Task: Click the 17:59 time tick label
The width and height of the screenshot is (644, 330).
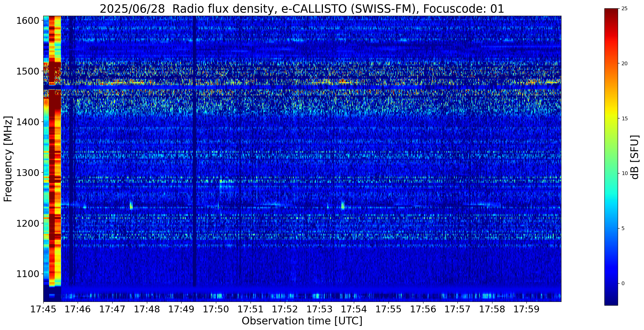Action: 527,309
